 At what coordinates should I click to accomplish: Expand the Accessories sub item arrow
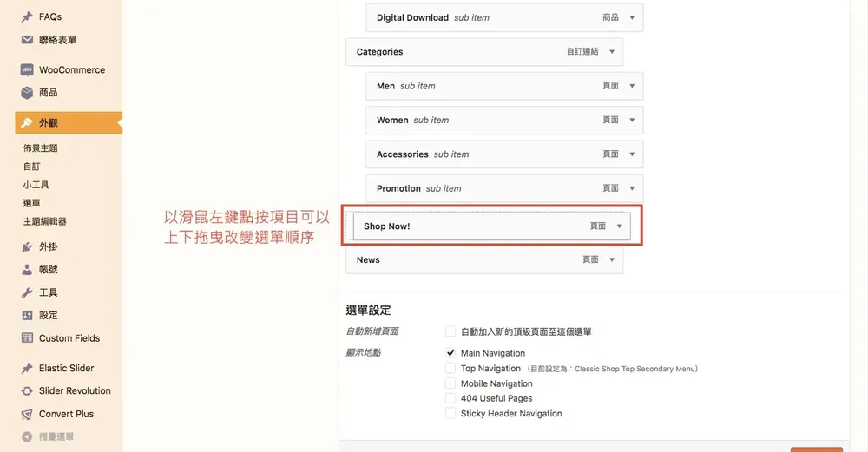[632, 154]
